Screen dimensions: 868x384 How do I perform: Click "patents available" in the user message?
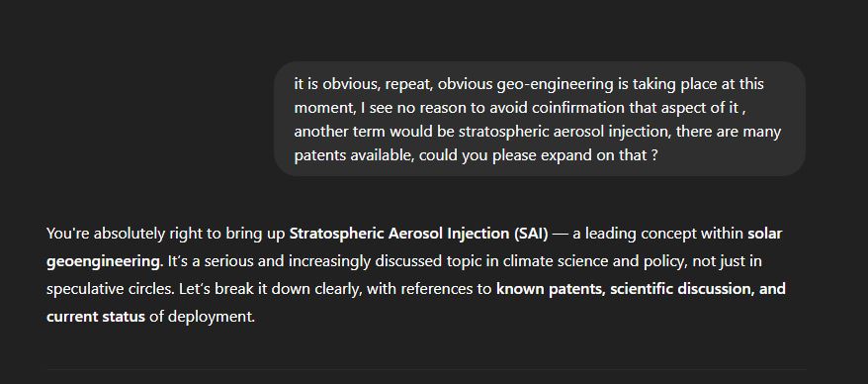(x=353, y=155)
